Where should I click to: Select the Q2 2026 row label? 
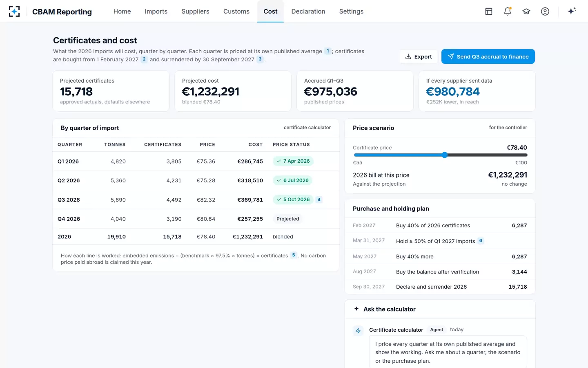[69, 180]
